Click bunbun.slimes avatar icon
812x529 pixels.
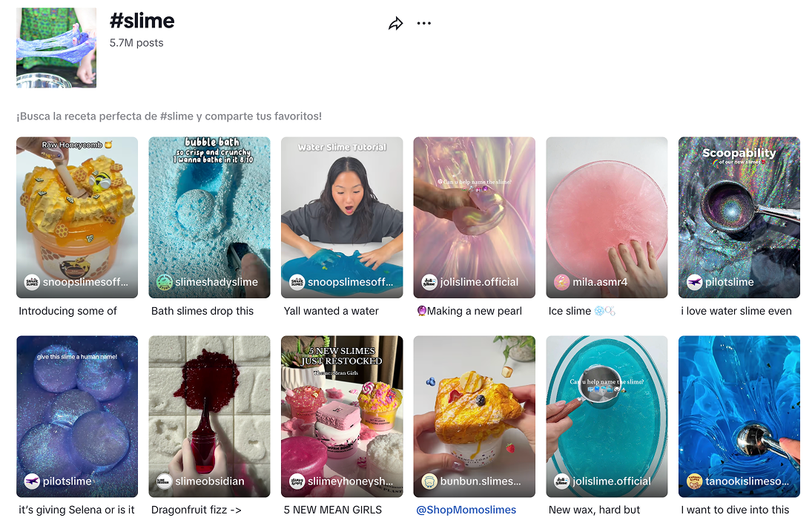click(x=429, y=481)
